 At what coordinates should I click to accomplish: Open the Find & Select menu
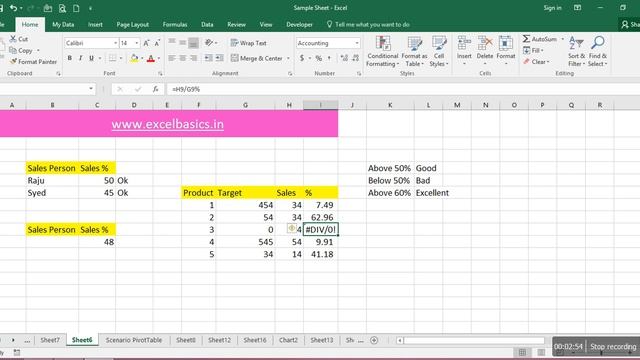pos(598,51)
